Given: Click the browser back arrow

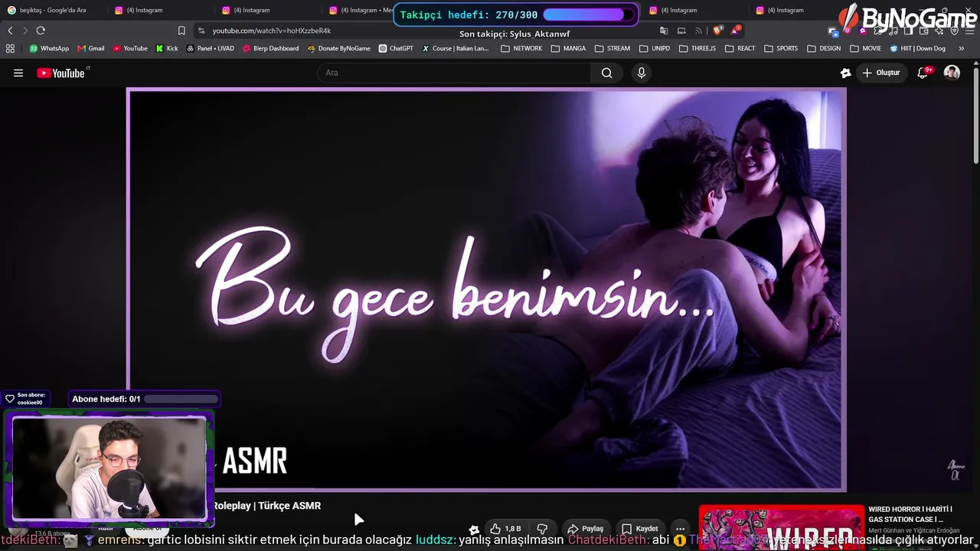Looking at the screenshot, I should click(10, 31).
